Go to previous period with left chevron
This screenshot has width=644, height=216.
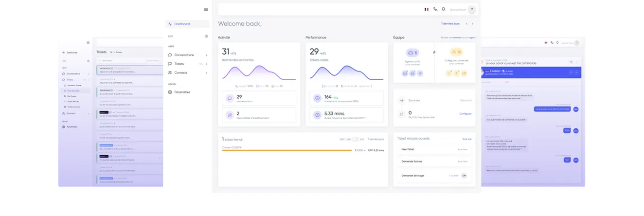tap(466, 23)
